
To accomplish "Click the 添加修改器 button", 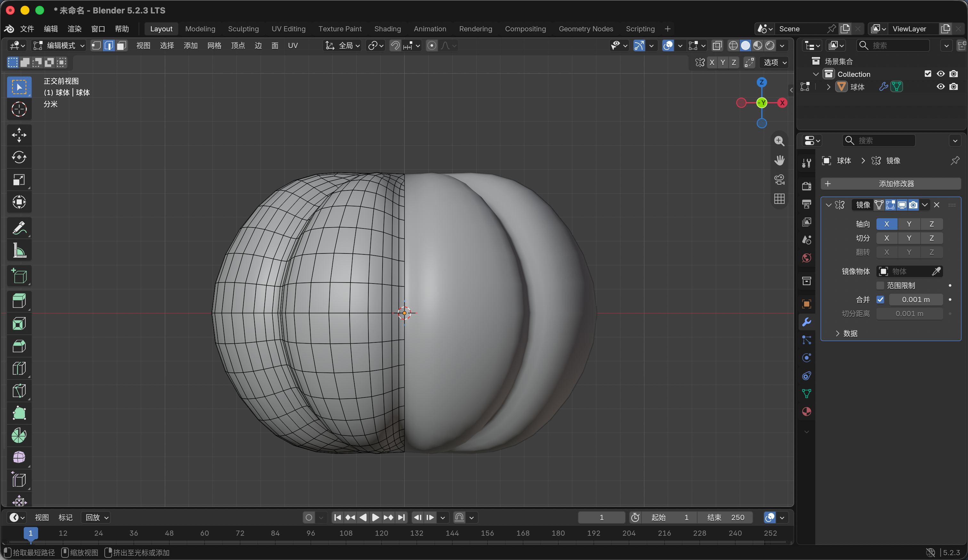I will [x=891, y=184].
